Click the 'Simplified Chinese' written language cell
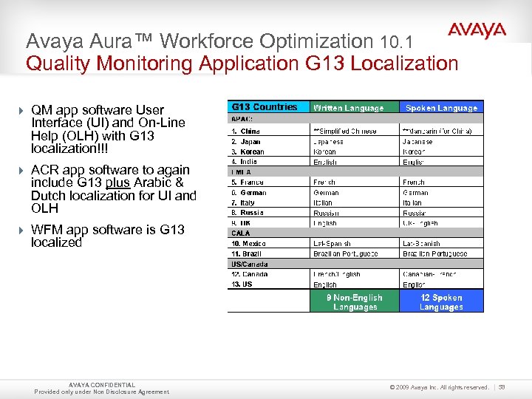 tap(354, 131)
